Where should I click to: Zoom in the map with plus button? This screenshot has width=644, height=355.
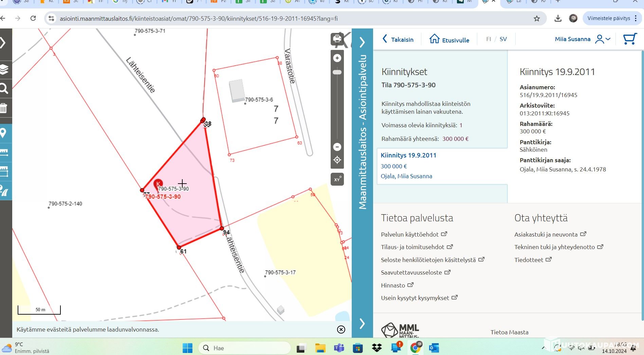(x=337, y=58)
